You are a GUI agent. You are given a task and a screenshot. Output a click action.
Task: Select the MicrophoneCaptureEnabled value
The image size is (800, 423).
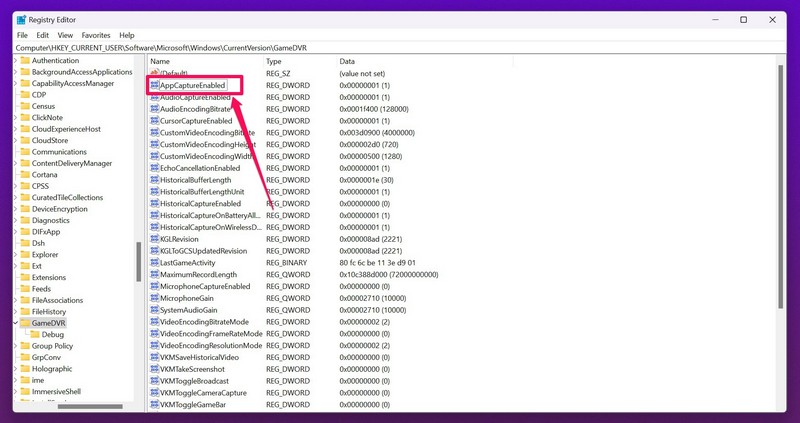(205, 286)
